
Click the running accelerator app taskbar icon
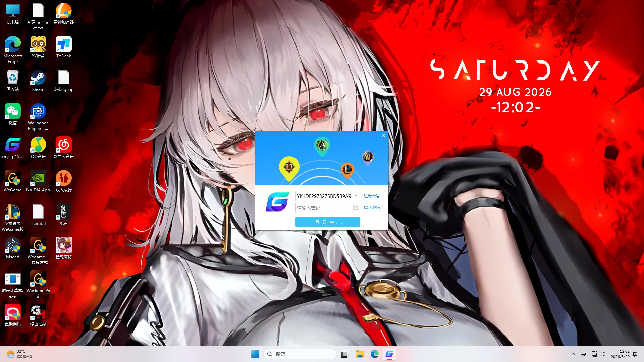[x=389, y=354]
